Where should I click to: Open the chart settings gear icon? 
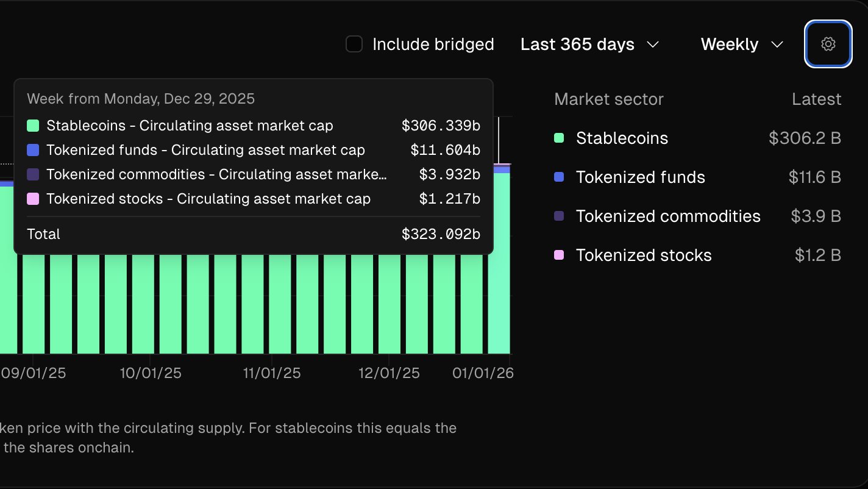coord(828,44)
